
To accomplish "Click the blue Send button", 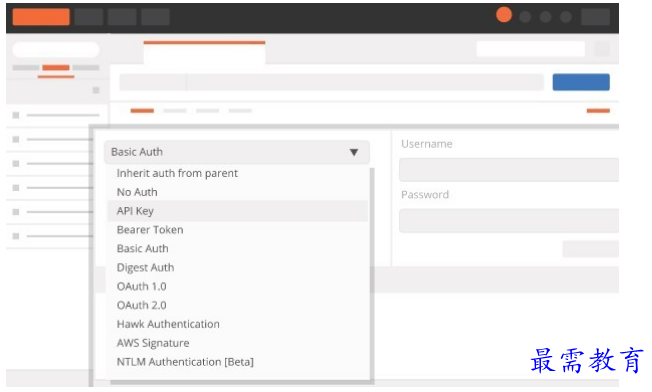I will pos(581,82).
